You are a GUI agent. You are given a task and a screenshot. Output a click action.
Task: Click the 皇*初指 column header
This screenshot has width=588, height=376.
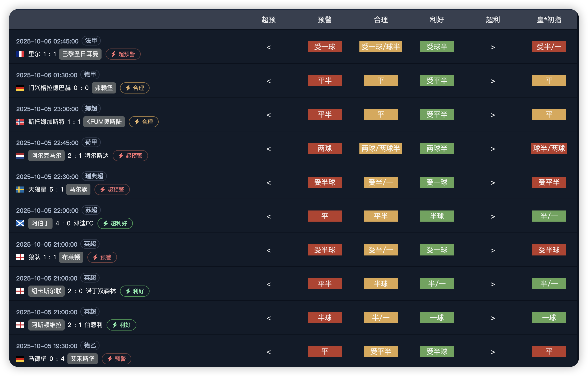pos(549,20)
